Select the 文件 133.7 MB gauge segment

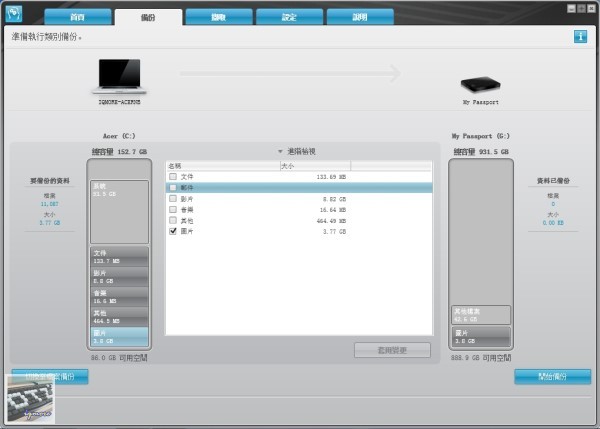click(119, 256)
